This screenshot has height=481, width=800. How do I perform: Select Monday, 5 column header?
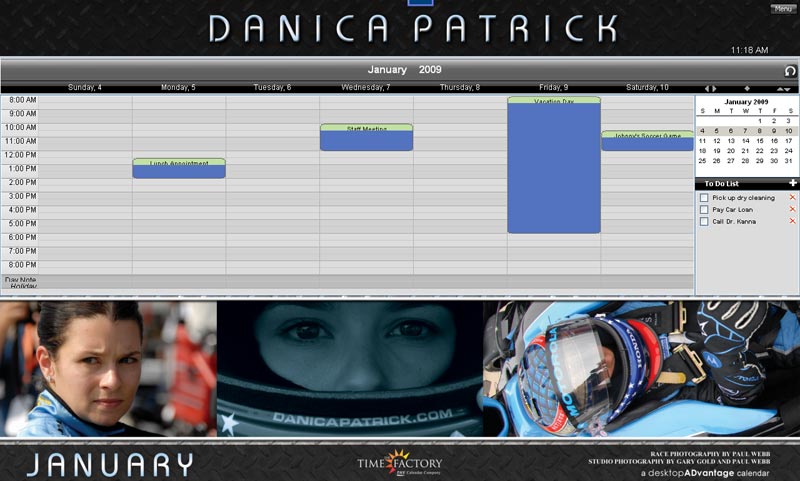pyautogui.click(x=178, y=87)
